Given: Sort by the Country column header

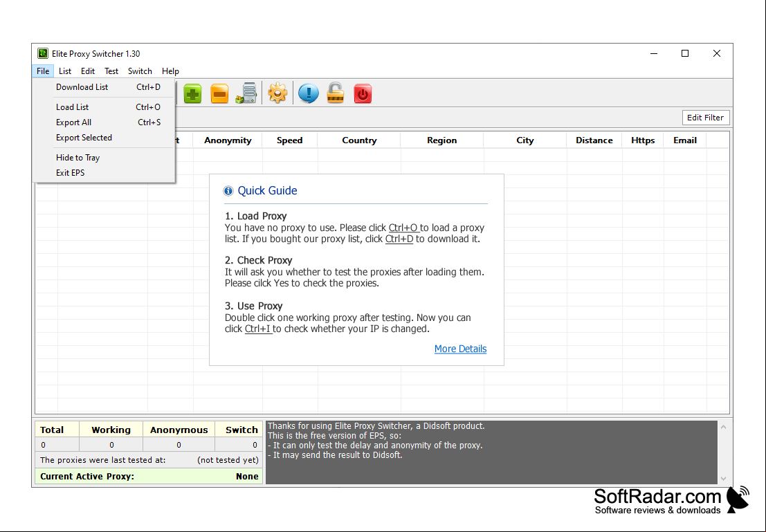Looking at the screenshot, I should [359, 140].
